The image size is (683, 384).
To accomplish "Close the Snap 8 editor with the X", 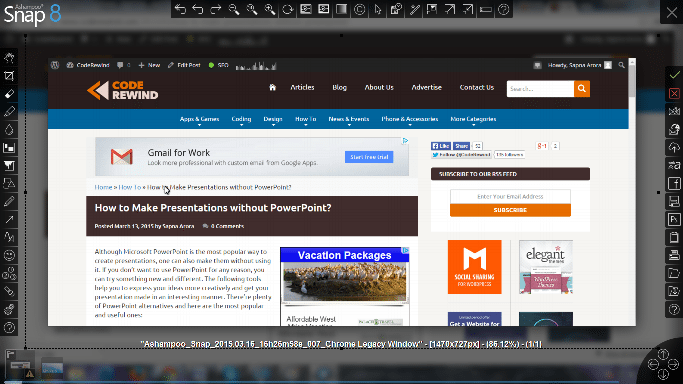I will (x=672, y=12).
